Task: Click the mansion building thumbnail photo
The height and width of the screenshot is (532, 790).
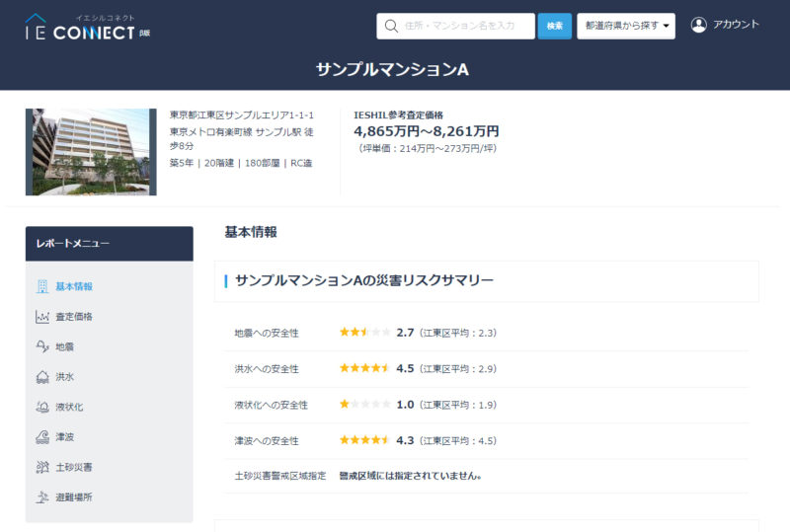Action: [91, 152]
